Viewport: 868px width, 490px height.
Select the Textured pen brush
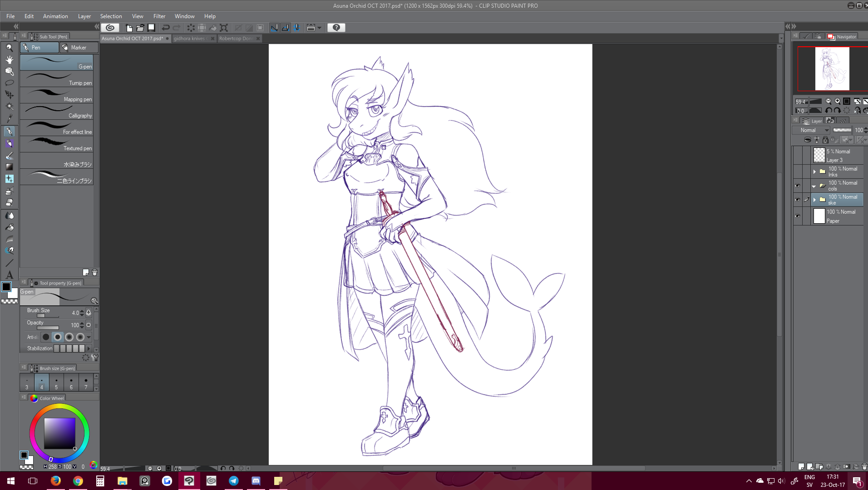56,144
